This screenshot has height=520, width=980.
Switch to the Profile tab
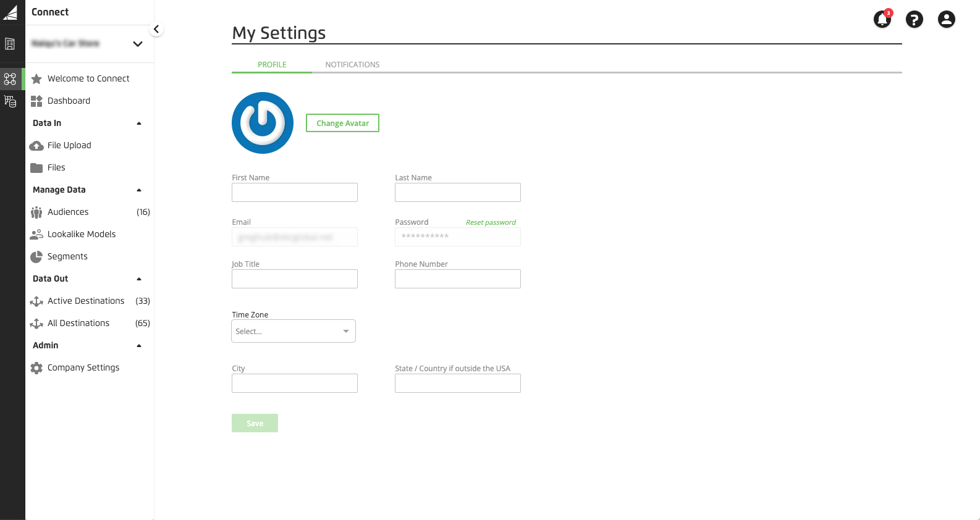(x=272, y=64)
